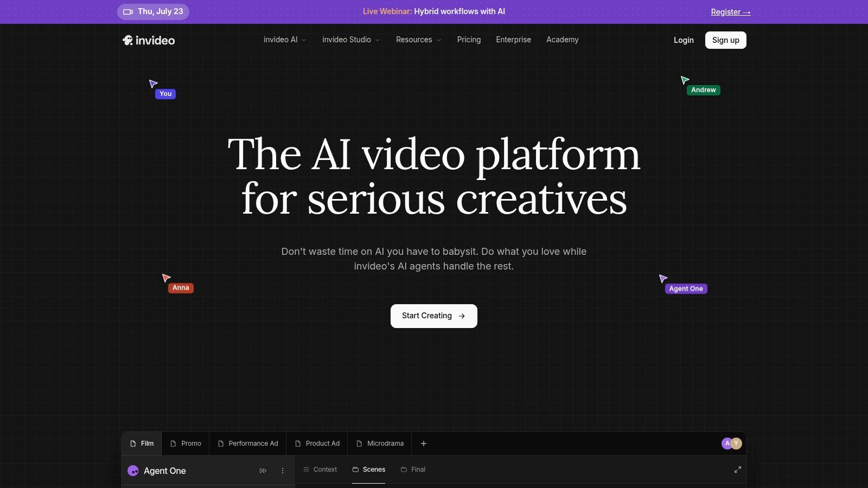Click the purple Agent One avatar icon
Image resolution: width=868 pixels, height=488 pixels.
tap(133, 471)
